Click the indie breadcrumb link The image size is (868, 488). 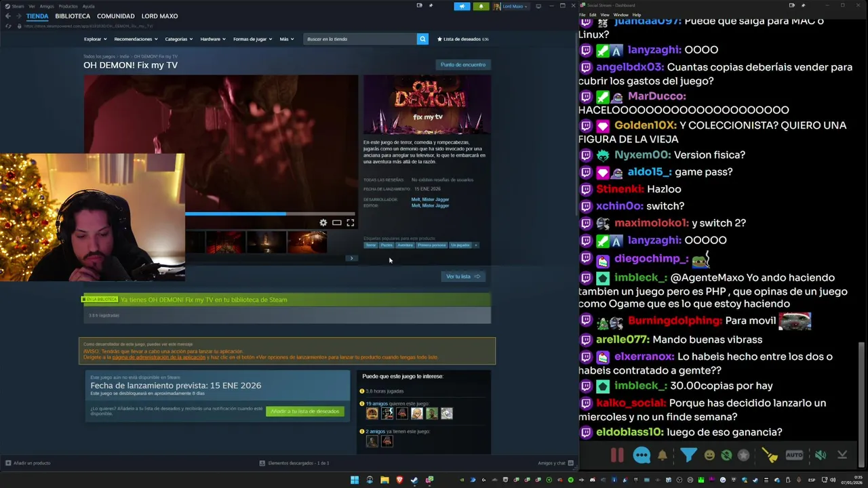click(x=125, y=56)
